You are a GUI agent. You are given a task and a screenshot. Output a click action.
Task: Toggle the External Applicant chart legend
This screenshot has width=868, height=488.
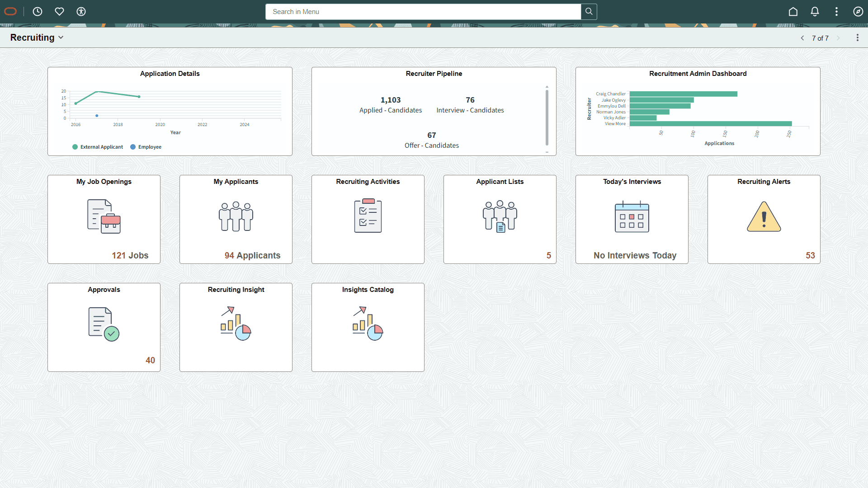97,147
